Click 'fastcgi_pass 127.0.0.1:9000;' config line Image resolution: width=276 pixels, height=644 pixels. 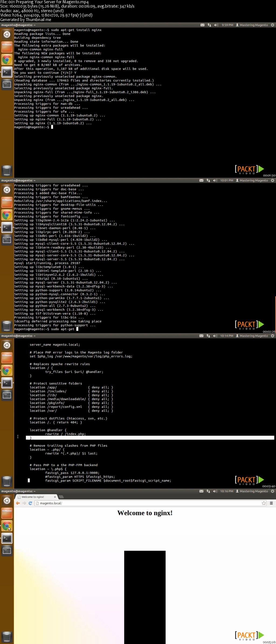pyautogui.click(x=72, y=473)
